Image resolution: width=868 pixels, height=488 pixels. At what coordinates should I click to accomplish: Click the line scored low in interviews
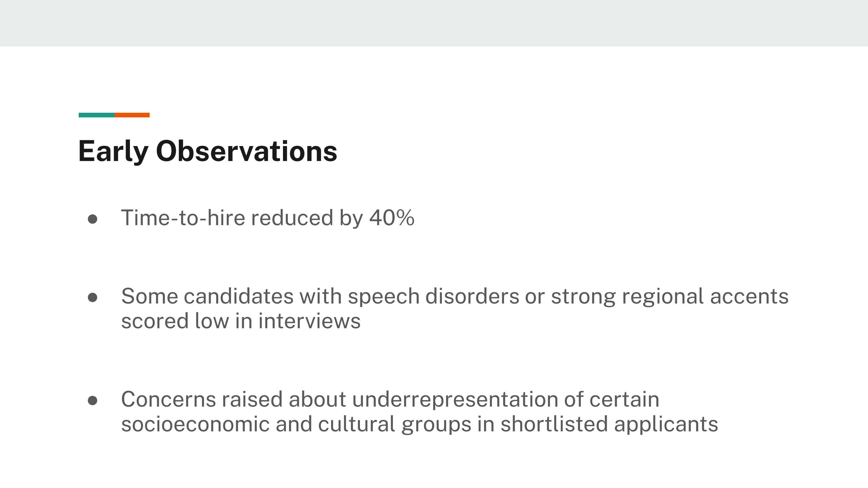tap(241, 321)
